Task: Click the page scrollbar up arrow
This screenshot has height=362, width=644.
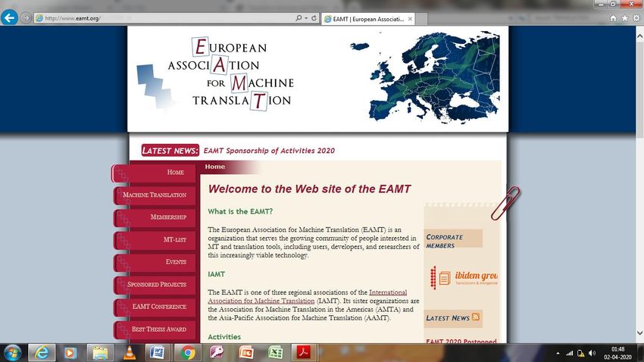Action: pyautogui.click(x=639, y=36)
